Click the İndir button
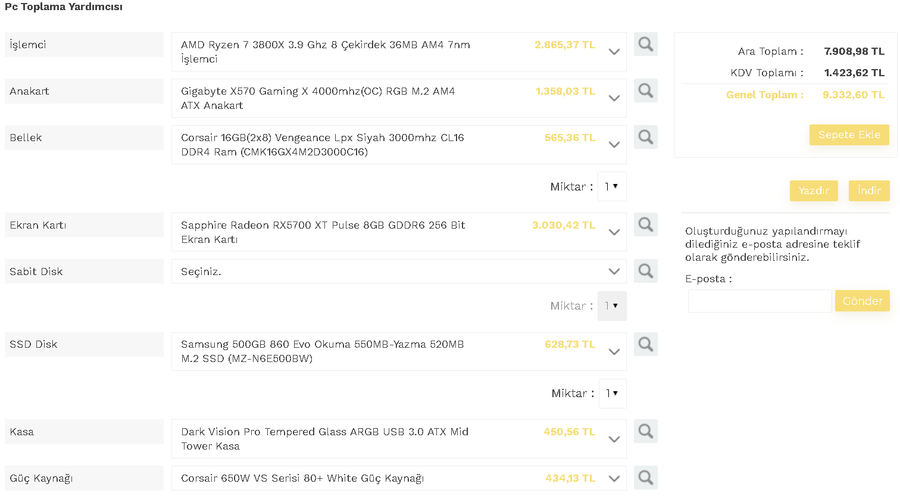 point(868,191)
